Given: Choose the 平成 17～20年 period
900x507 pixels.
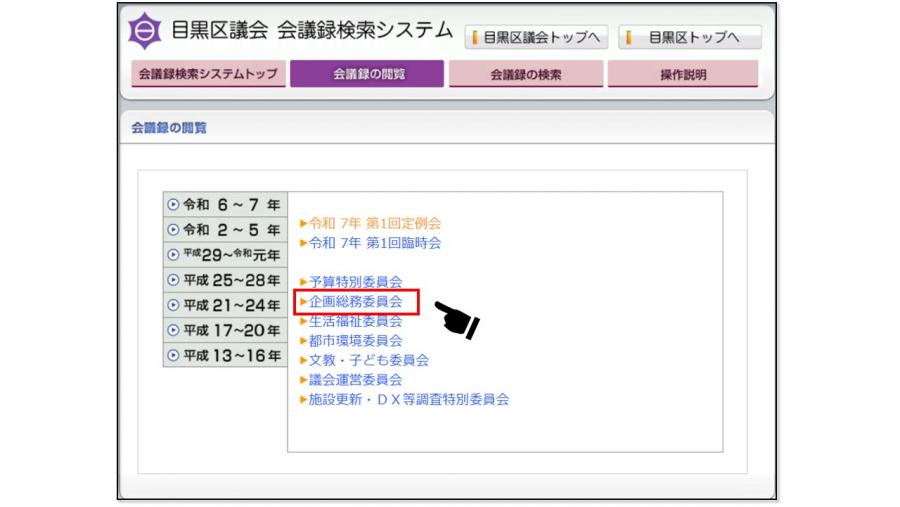Looking at the screenshot, I should (225, 330).
